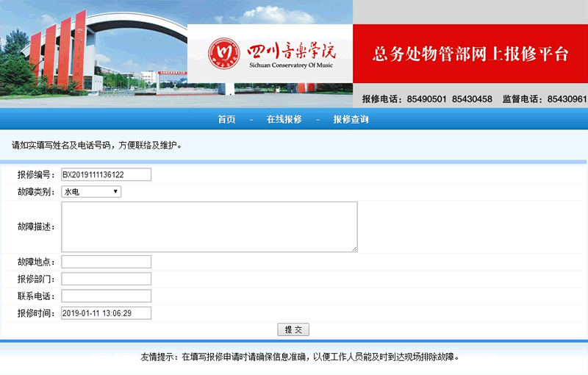Click the repair phone number 85490501
This screenshot has width=588, height=375.
pos(426,99)
